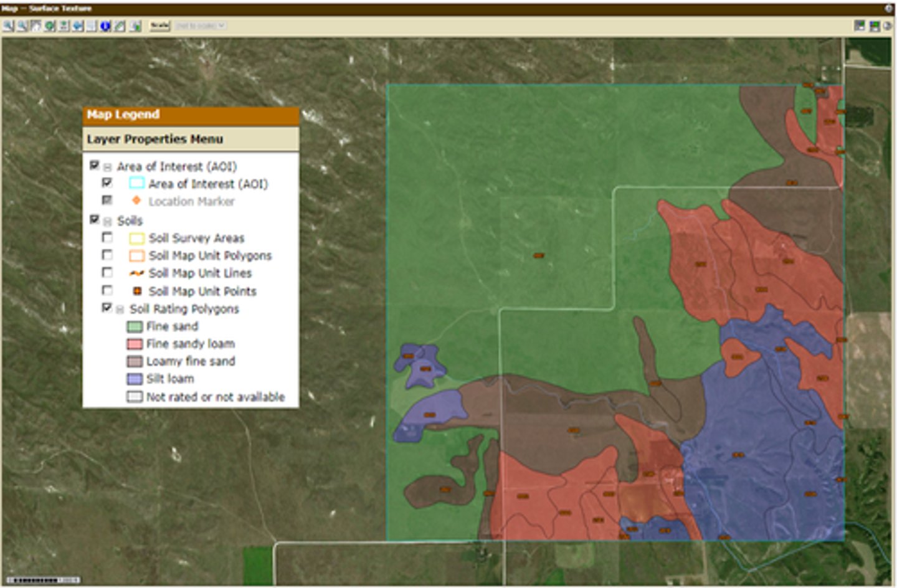Click the map layers icon at toolbar right
897x588 pixels.
point(875,26)
